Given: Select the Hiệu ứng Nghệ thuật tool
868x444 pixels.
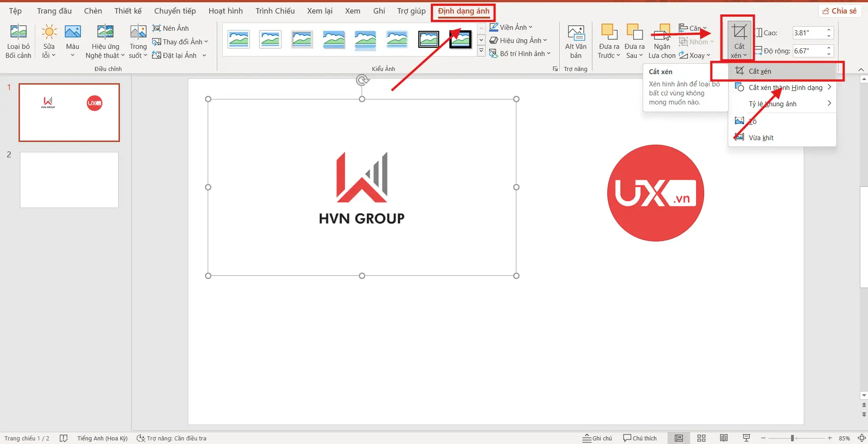Looking at the screenshot, I should click(x=105, y=41).
